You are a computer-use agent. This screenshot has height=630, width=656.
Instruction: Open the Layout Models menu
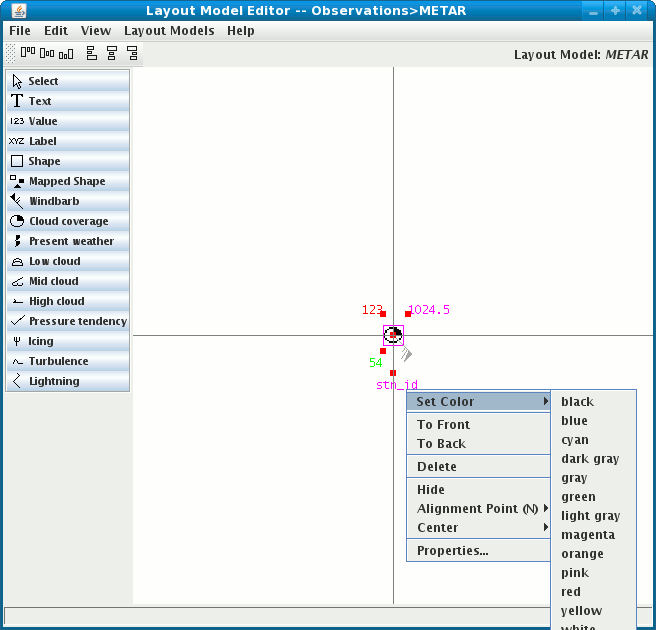click(169, 31)
